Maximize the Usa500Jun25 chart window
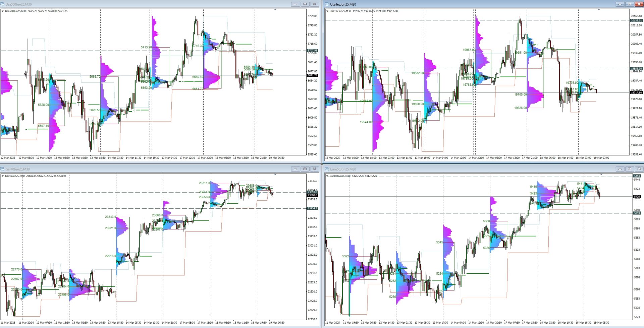Viewport: 644px width, 328px height. coord(305,4)
